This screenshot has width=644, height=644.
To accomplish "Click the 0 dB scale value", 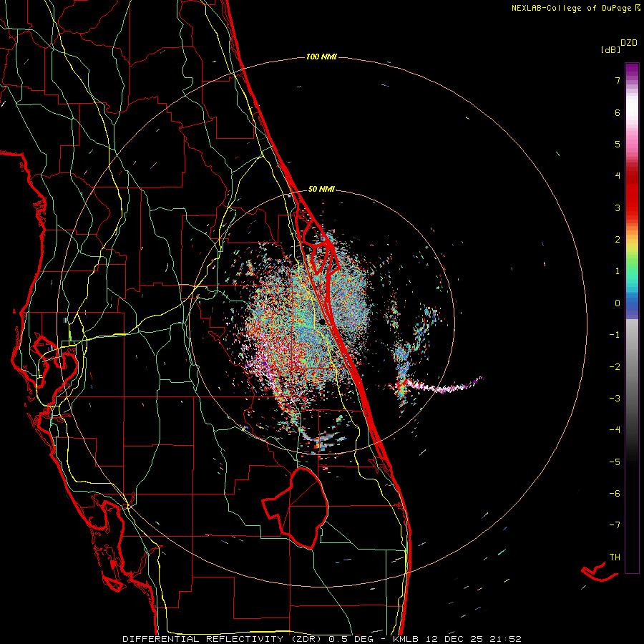I will (618, 303).
